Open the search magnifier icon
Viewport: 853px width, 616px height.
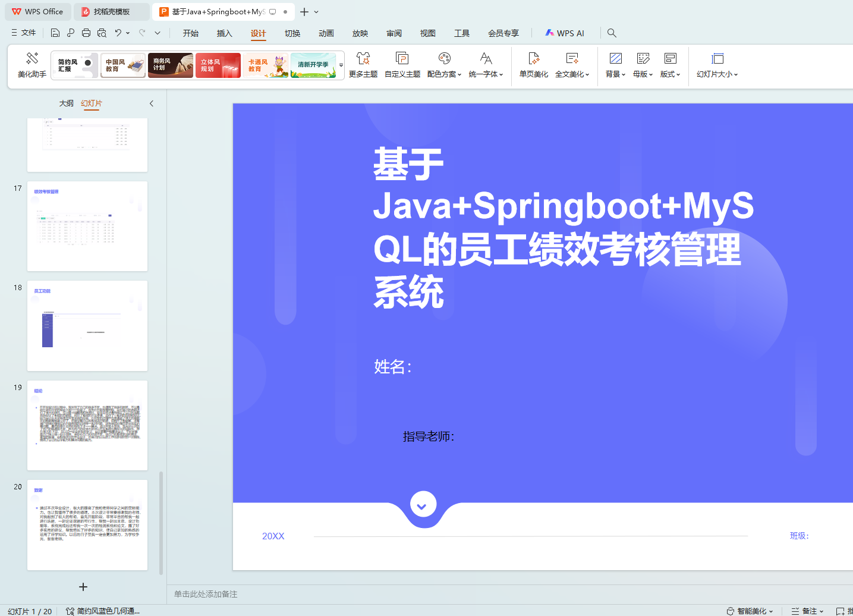[612, 33]
